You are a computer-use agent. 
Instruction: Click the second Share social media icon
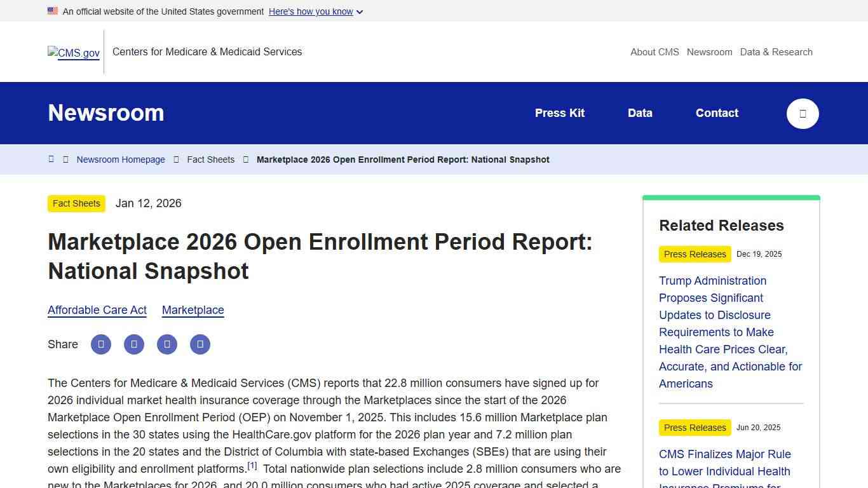coord(134,344)
